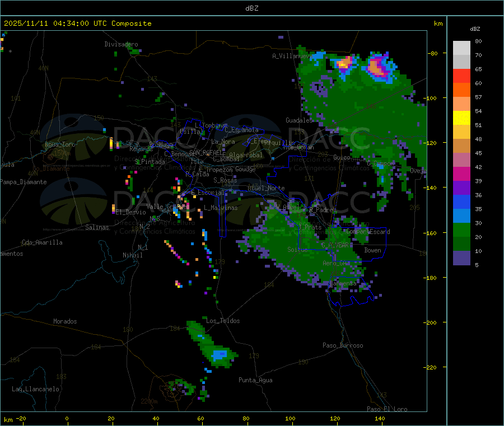Click the 'Paso_Barroso' map label
Image resolution: width=504 pixels, height=426 pixels.
(x=343, y=346)
